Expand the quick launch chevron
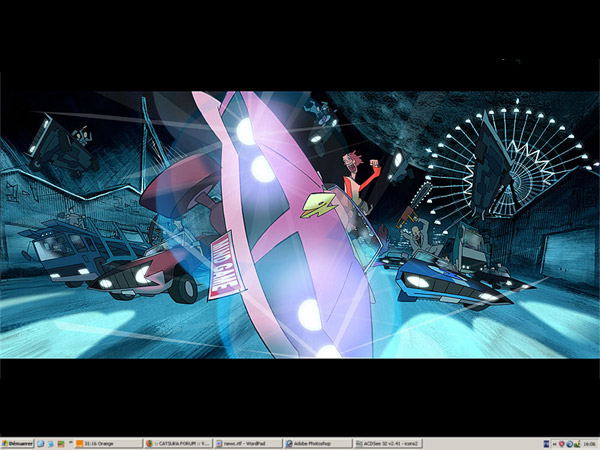600x450 pixels. pos(71,442)
